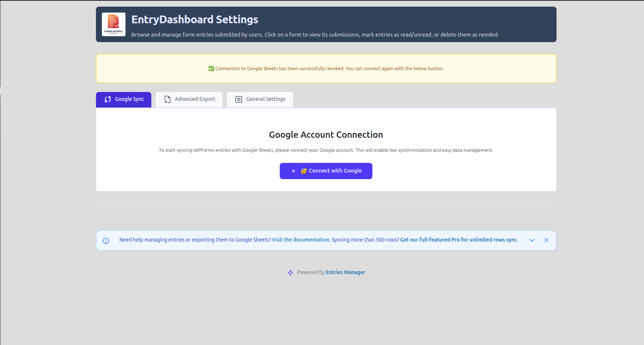The width and height of the screenshot is (644, 345).
Task: Click the sync arrows icon on Google Sync tab
Action: 108,99
